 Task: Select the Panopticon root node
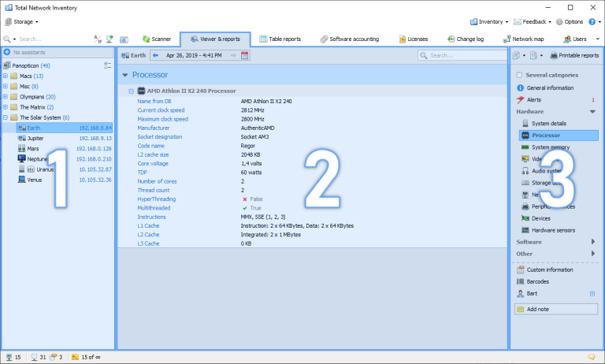point(26,65)
